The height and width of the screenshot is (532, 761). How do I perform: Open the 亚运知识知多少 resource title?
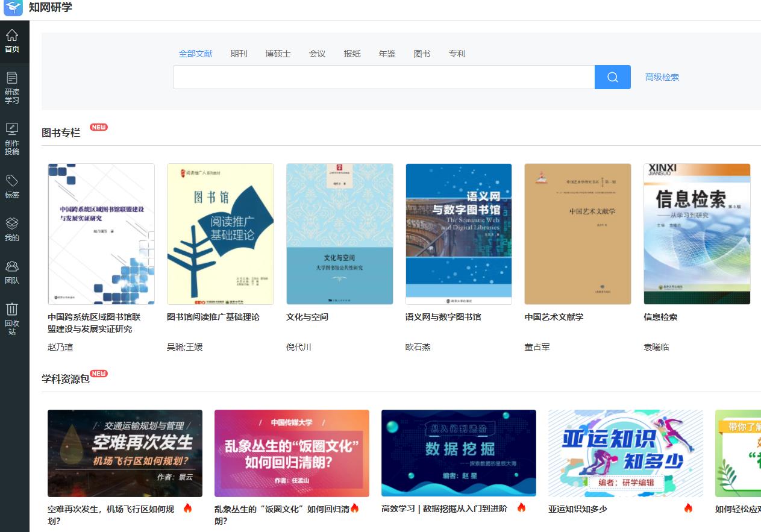tap(577, 509)
